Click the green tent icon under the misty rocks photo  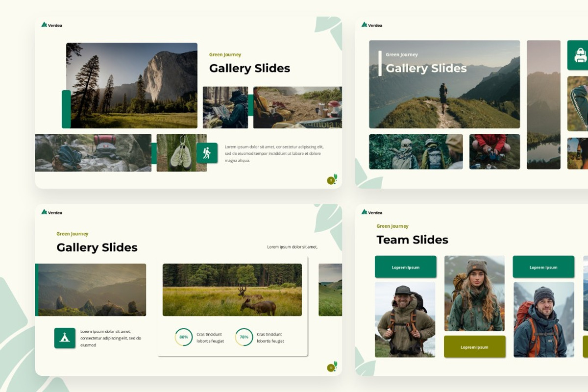(x=65, y=338)
